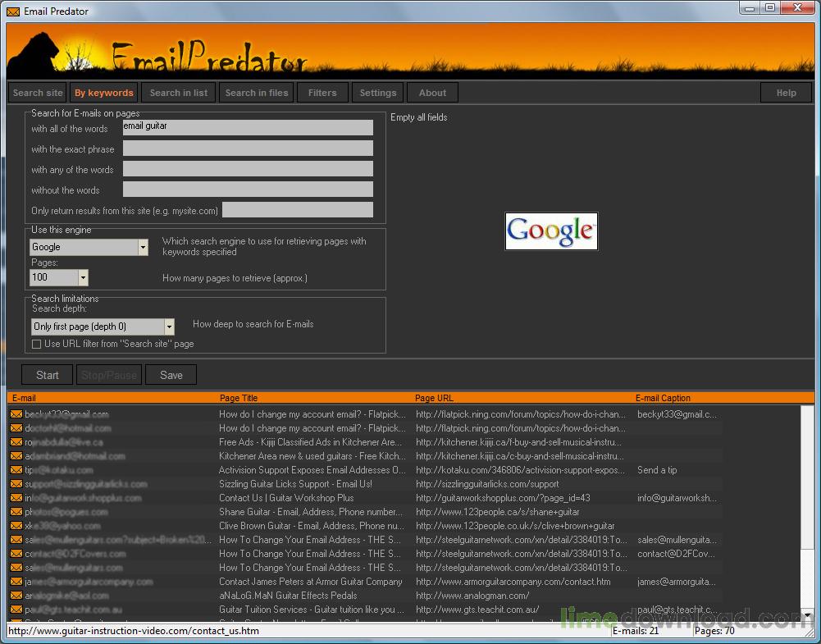The height and width of the screenshot is (644, 821).
Task: Expand the Search depth dropdown
Action: 169,326
